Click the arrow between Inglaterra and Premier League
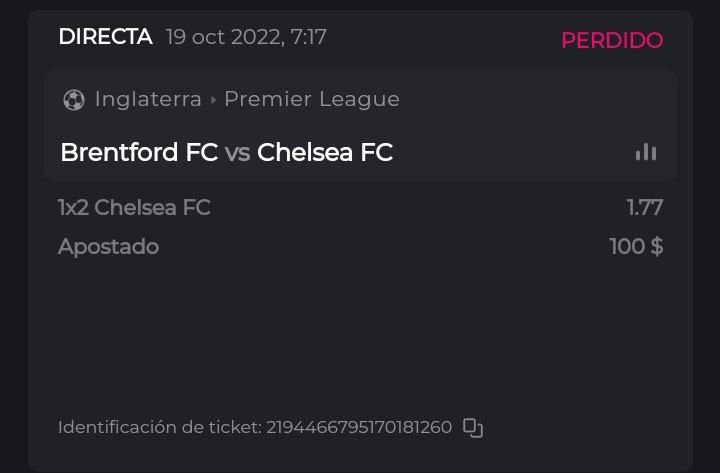Screen dimensions: 720x473 [212, 100]
